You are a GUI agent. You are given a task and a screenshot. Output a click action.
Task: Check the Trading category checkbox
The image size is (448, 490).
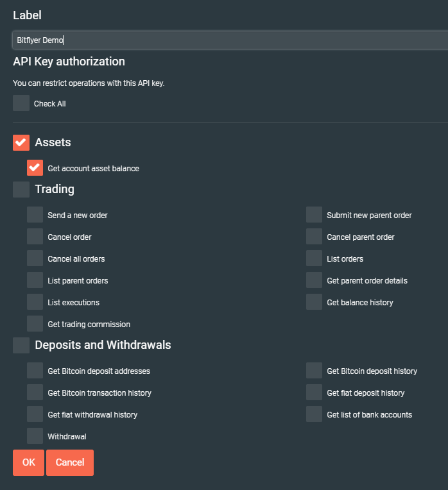click(x=21, y=189)
